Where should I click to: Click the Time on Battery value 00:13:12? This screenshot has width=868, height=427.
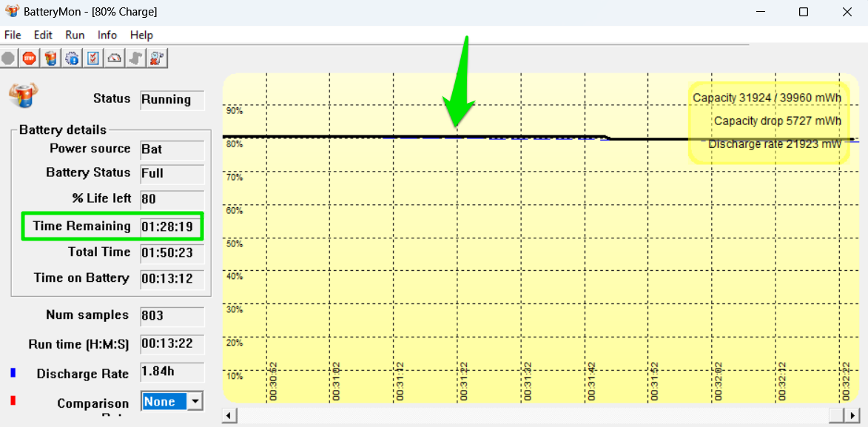coord(172,278)
